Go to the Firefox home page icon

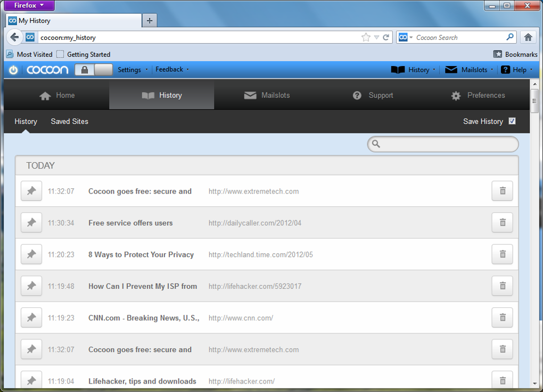[x=528, y=37]
